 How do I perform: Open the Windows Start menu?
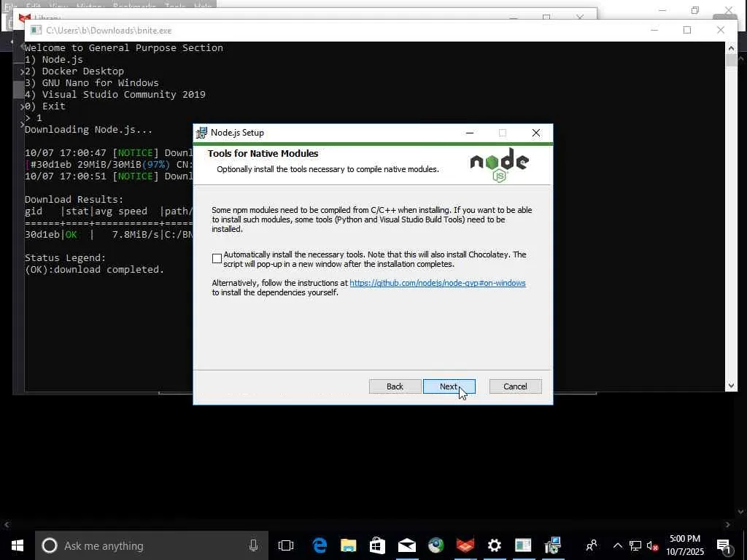[x=18, y=545]
